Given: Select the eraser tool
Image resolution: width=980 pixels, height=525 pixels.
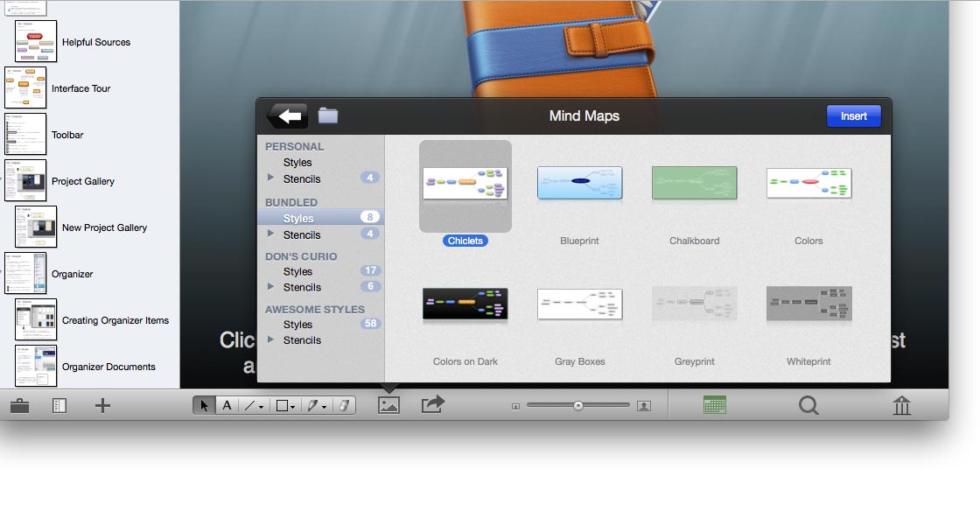Looking at the screenshot, I should coord(343,405).
